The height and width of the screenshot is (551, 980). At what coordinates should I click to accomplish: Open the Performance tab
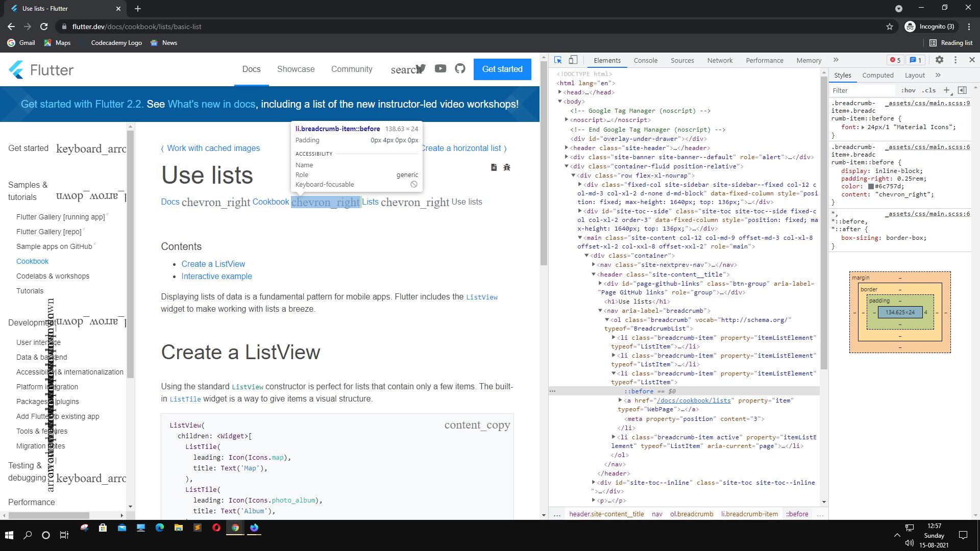point(764,60)
